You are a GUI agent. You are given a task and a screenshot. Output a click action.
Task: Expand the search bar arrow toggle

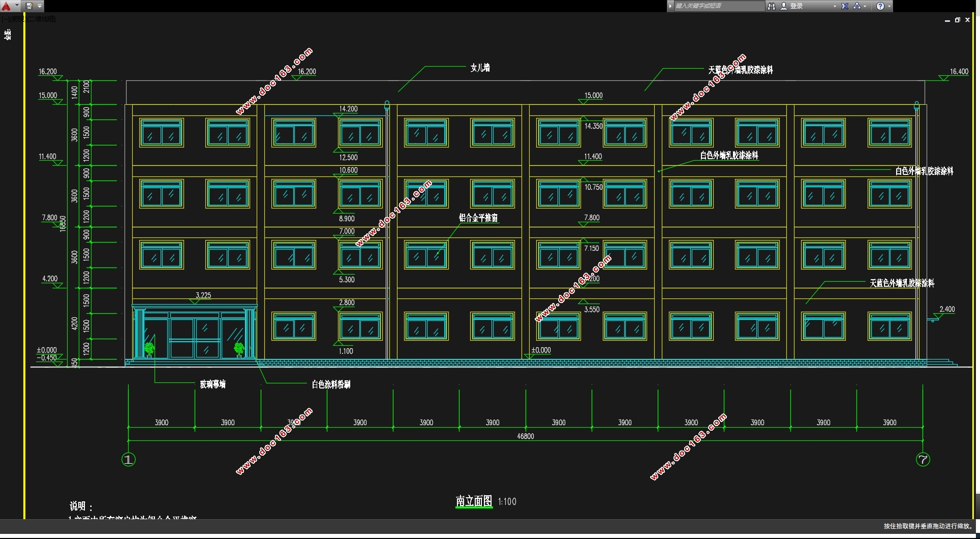pyautogui.click(x=670, y=6)
